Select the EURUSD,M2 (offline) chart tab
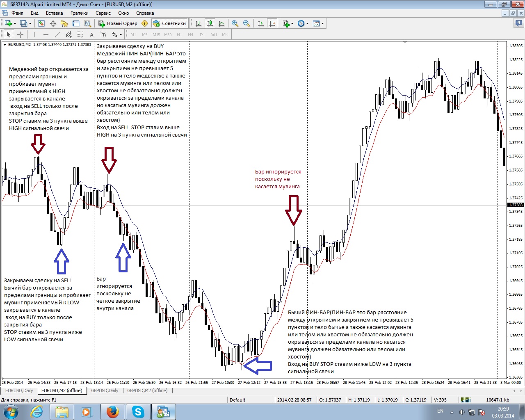The height and width of the screenshot is (420, 525). (62, 390)
